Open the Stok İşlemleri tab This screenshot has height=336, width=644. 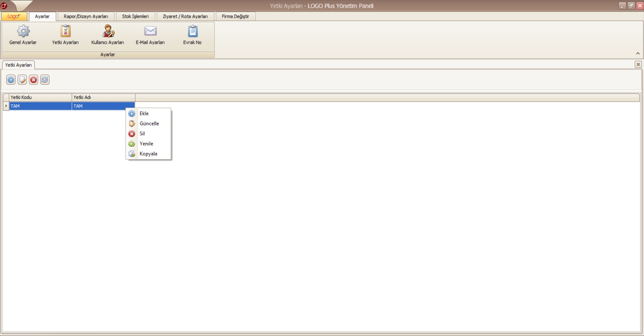(135, 16)
